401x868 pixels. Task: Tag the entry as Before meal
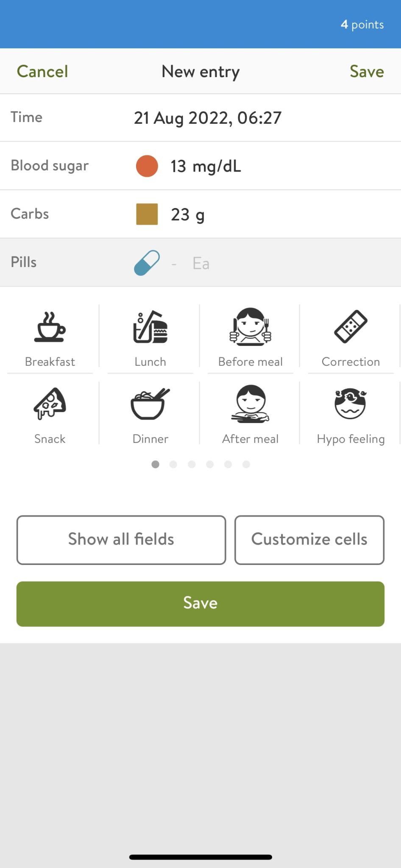click(x=250, y=336)
